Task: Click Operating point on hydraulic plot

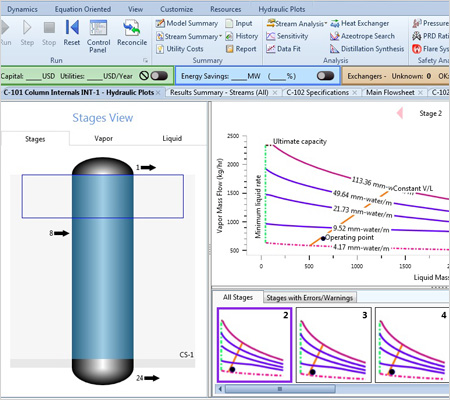Action: click(x=323, y=238)
